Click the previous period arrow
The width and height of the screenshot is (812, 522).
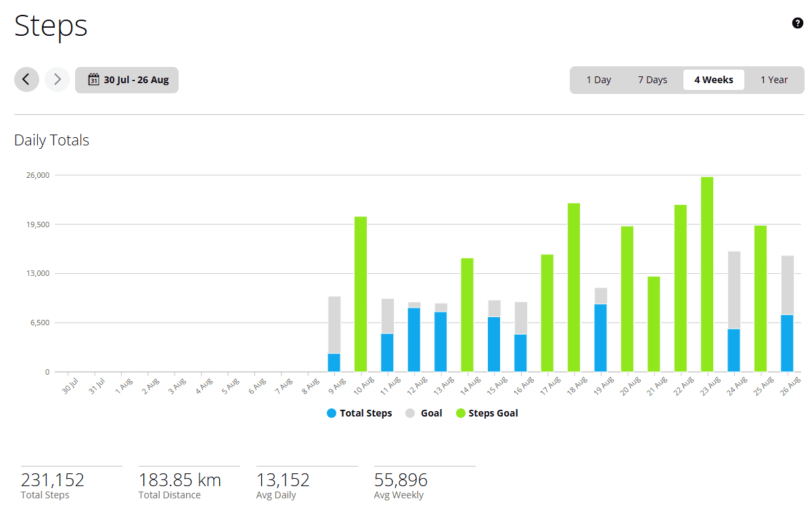point(26,79)
